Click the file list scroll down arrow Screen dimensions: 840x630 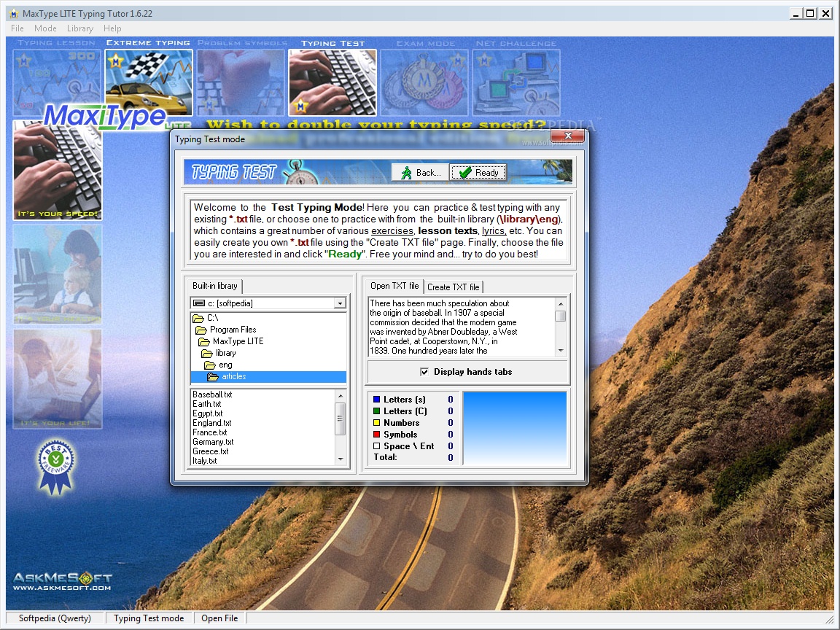[341, 459]
